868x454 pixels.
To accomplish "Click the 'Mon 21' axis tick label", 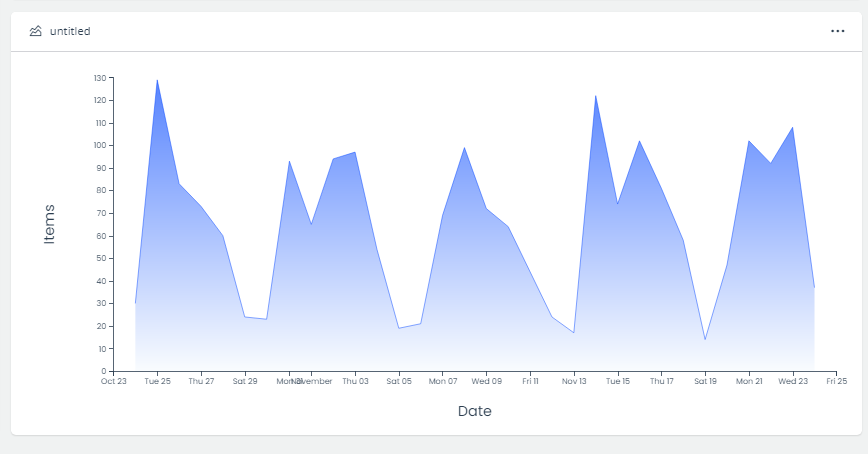I will [749, 381].
